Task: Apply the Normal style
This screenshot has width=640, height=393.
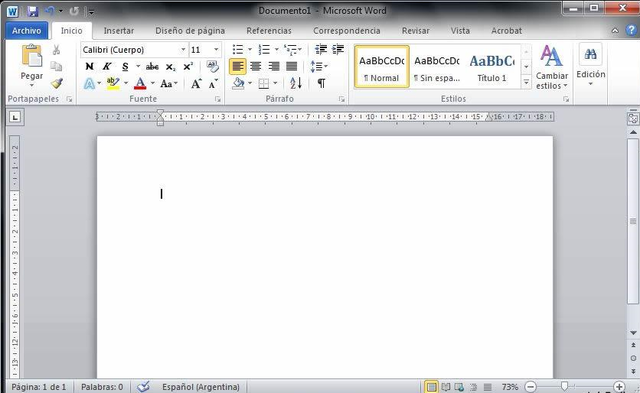Action: 382,67
